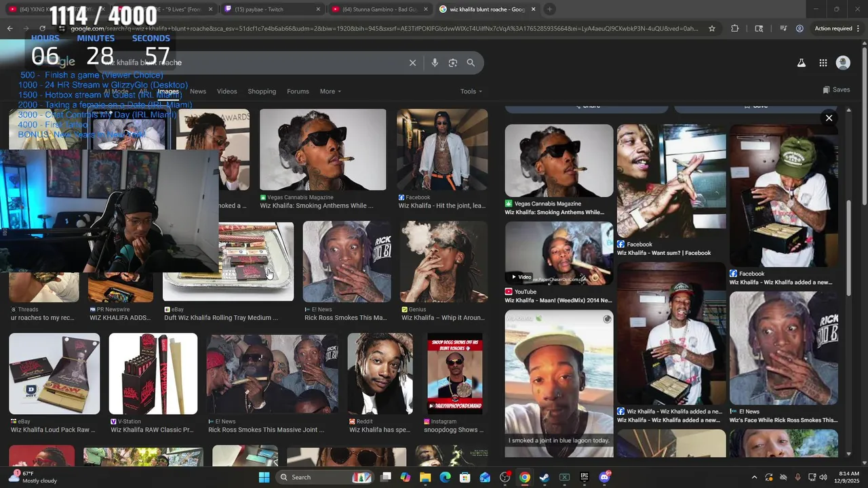The width and height of the screenshot is (868, 488).
Task: Open Xbox app in taskbar
Action: pyautogui.click(x=564, y=477)
